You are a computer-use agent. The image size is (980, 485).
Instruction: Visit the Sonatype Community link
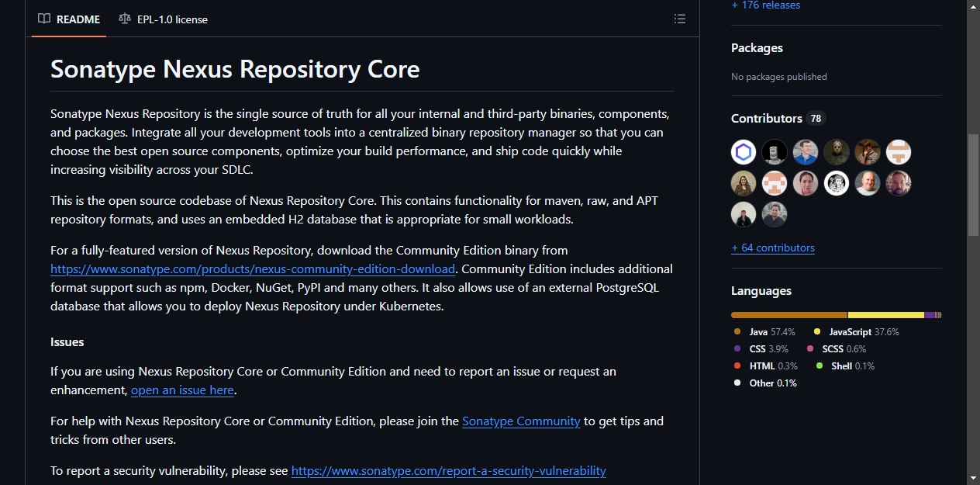click(x=521, y=421)
